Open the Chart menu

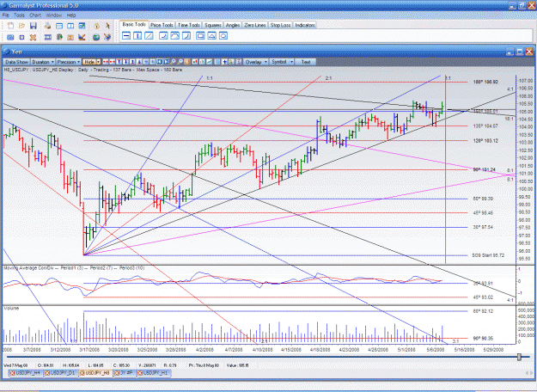(35, 15)
